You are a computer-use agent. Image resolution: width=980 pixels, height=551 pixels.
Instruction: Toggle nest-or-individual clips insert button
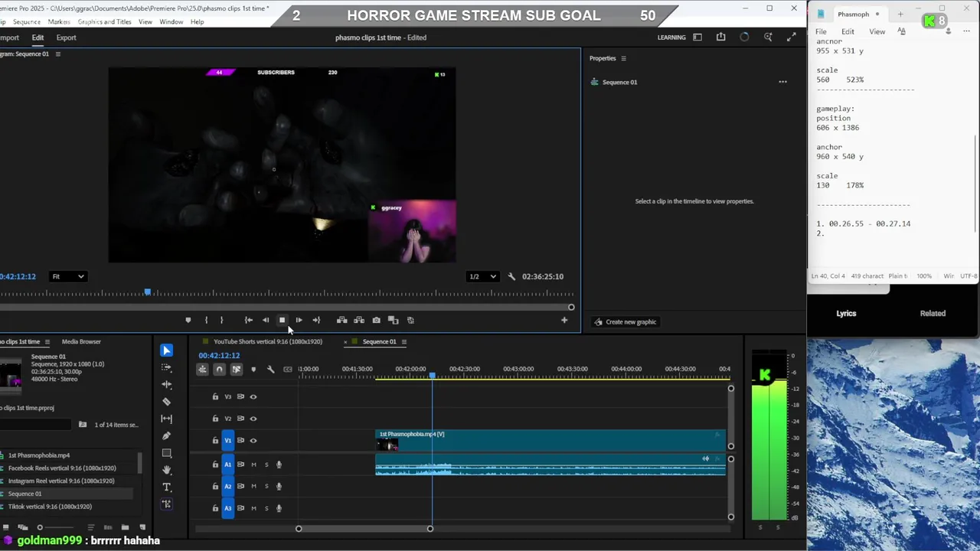click(202, 369)
